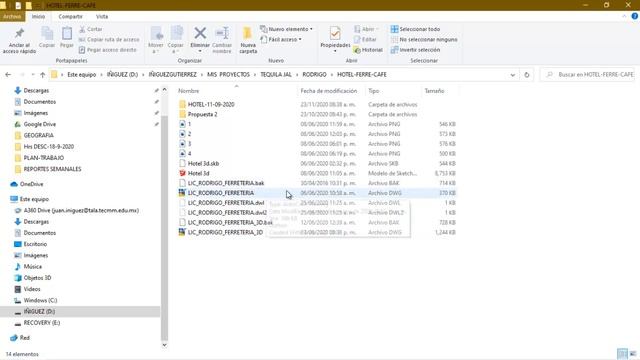Refresh the folder view

point(527,75)
